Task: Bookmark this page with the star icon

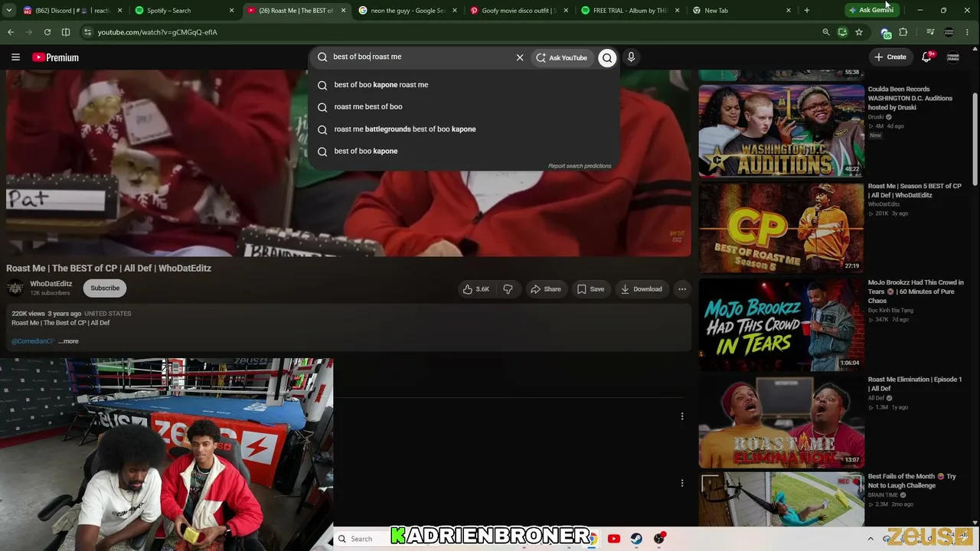Action: tap(859, 32)
